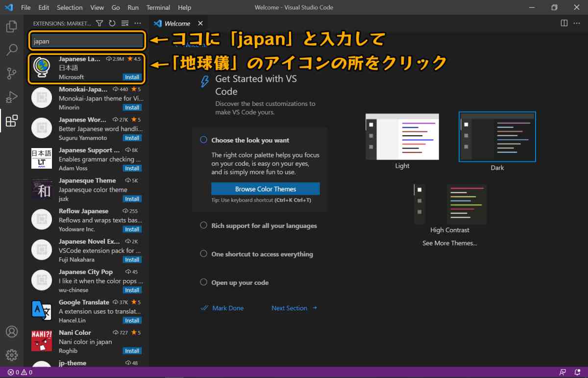Open the Monokai-Japan extension icon
Viewport: 588px width, 378px height.
point(42,98)
